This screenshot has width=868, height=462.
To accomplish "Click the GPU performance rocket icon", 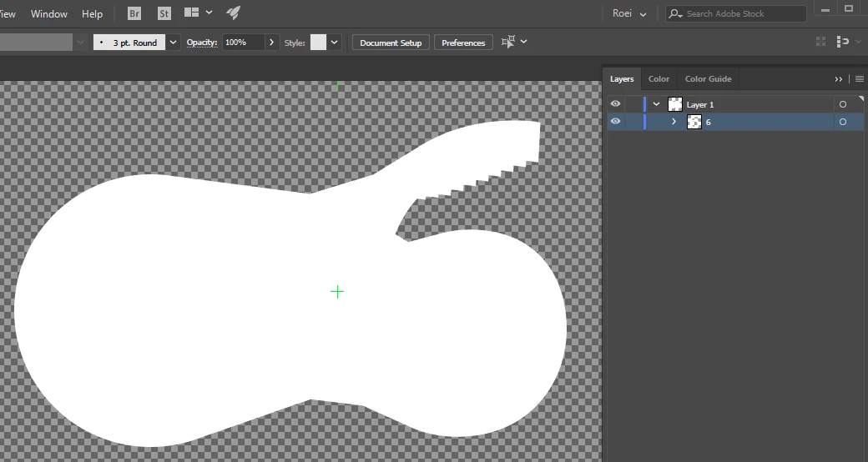I will pyautogui.click(x=233, y=13).
